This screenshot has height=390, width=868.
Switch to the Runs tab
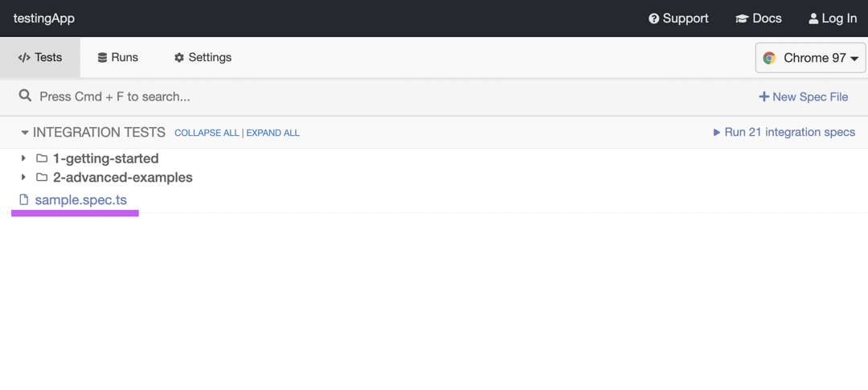[x=118, y=58]
